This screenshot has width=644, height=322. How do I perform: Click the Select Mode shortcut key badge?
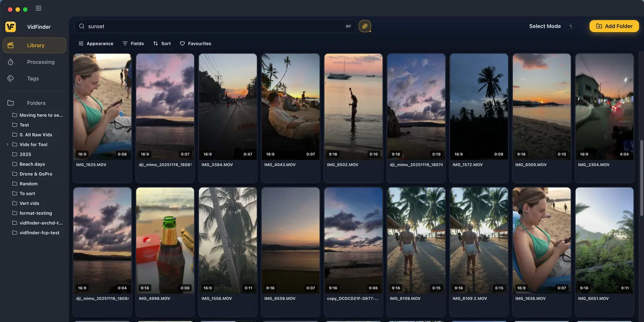click(x=570, y=26)
